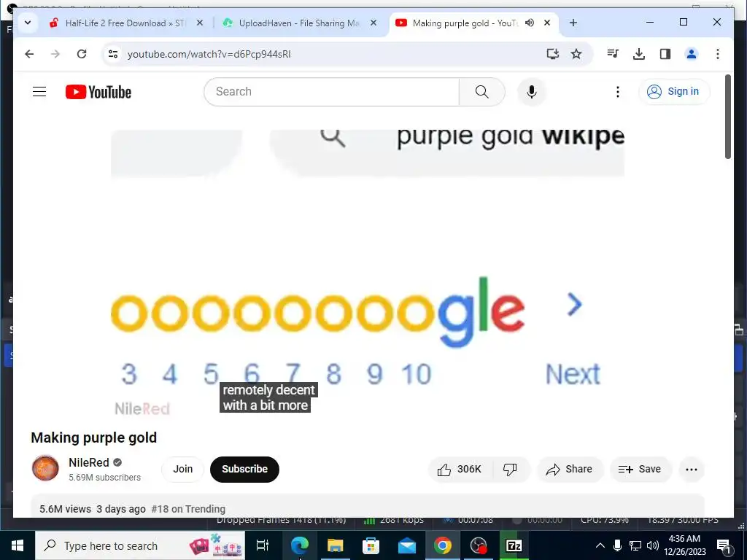This screenshot has height=560, width=747.
Task: Start voice search with the microphone
Action: click(x=532, y=92)
